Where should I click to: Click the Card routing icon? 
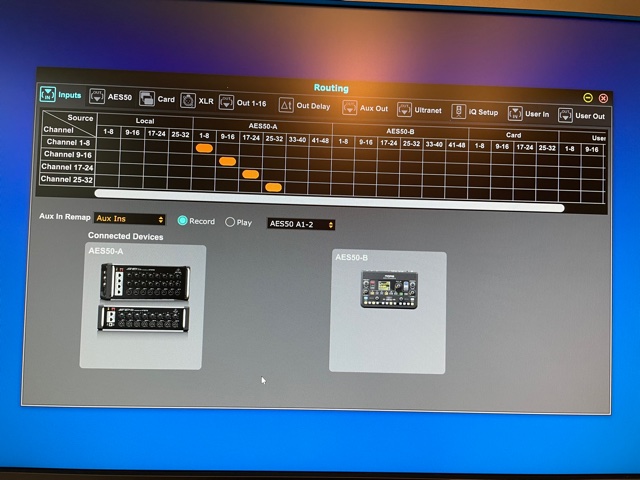(147, 98)
